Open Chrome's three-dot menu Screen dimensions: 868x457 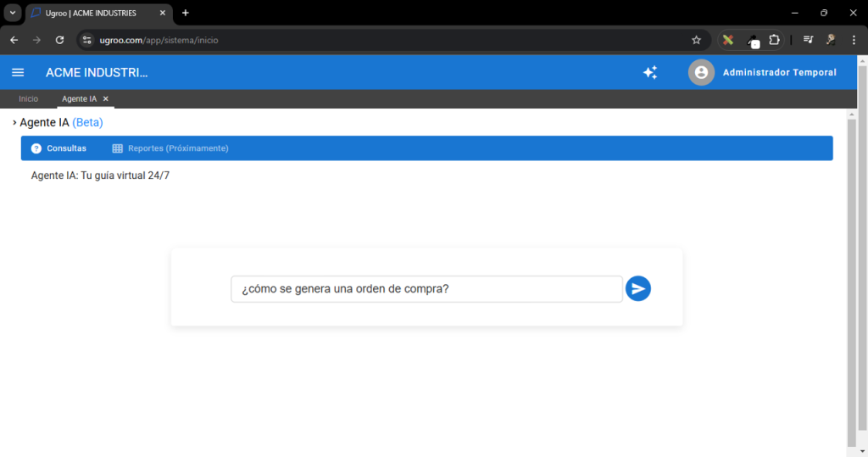854,40
